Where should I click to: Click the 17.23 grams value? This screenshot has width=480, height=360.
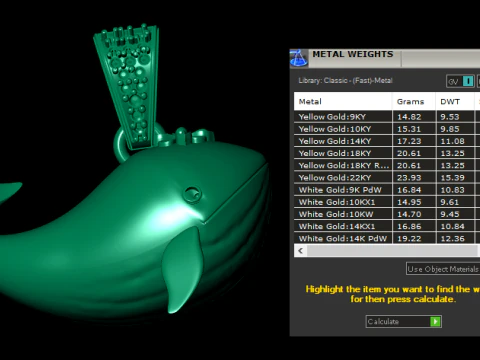[x=409, y=141]
